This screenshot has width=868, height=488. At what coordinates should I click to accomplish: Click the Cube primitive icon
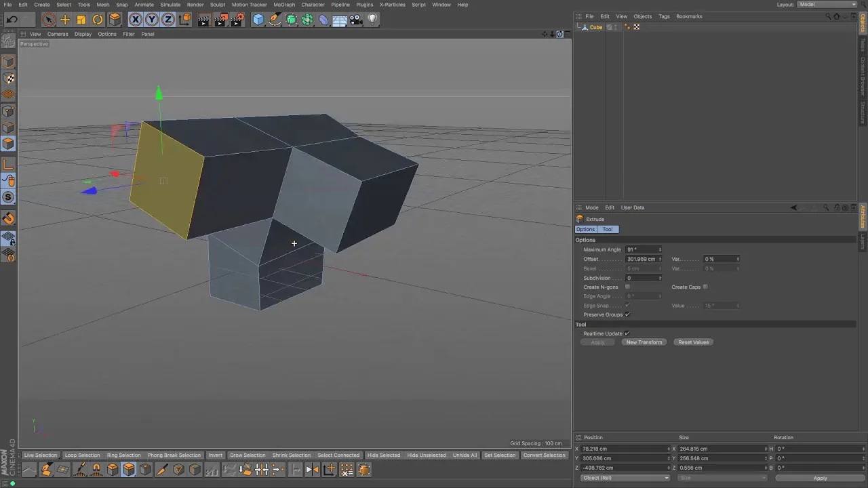[x=258, y=19]
